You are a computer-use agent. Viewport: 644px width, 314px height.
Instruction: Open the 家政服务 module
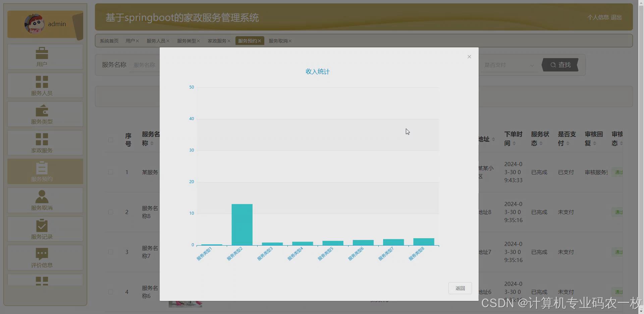[45, 143]
